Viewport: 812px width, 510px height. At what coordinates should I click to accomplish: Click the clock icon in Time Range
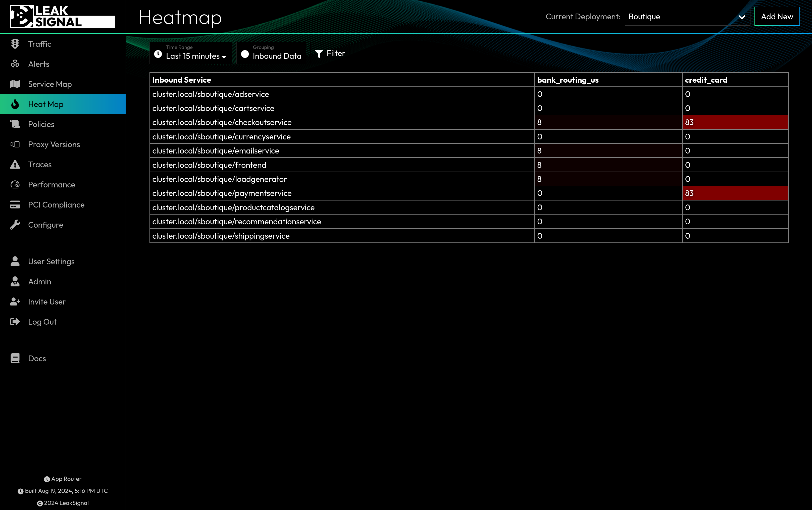tap(158, 54)
